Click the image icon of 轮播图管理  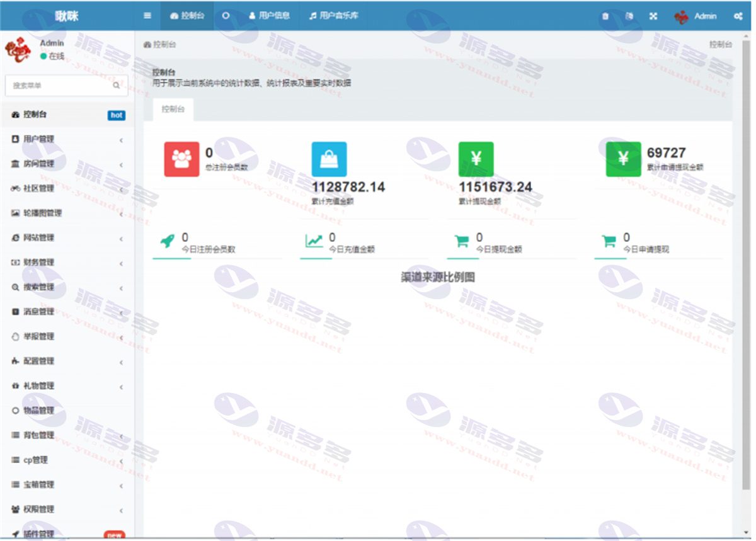pyautogui.click(x=16, y=213)
